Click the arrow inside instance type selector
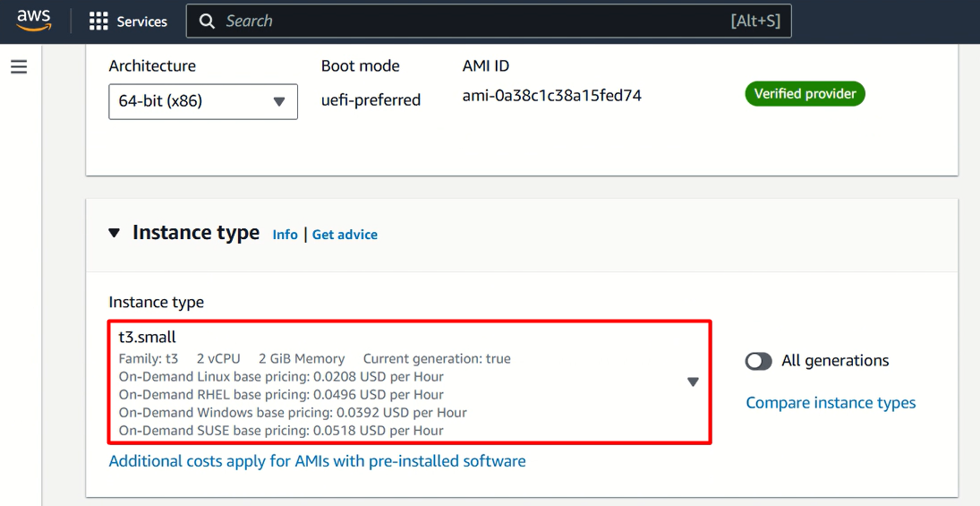 (693, 382)
